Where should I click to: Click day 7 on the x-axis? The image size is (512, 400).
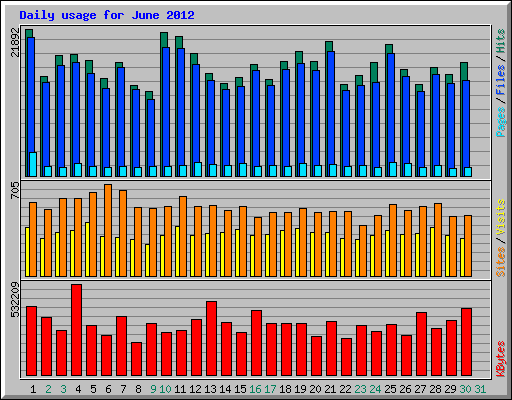coord(123,389)
